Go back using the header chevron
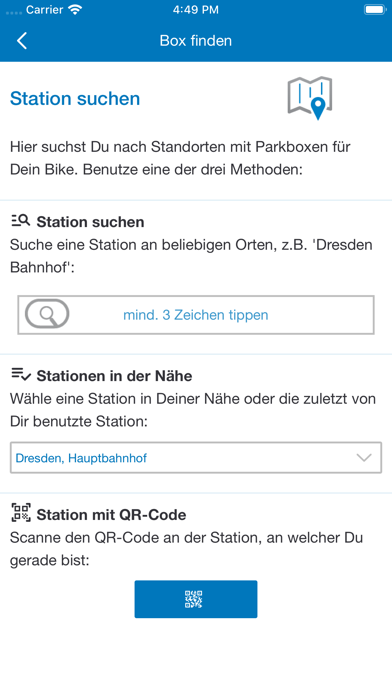The height and width of the screenshot is (696, 392). [22, 41]
